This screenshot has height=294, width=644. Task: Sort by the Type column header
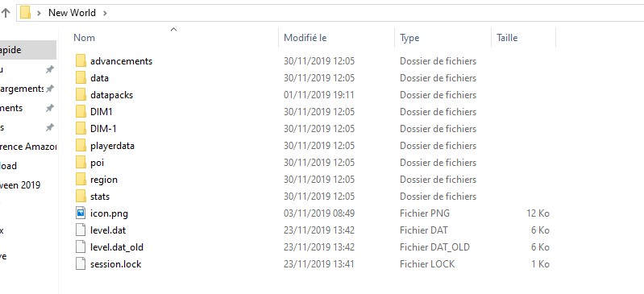[x=409, y=38]
